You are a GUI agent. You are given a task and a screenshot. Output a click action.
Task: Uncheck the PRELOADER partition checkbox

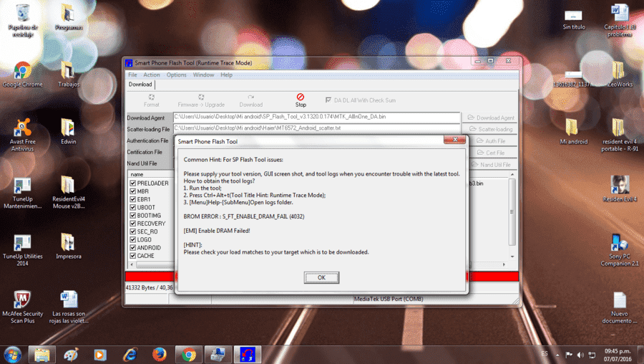132,183
